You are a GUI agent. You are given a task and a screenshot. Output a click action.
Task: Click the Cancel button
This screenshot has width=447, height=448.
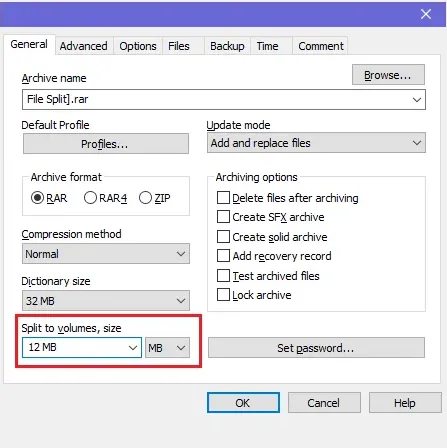tap(324, 403)
